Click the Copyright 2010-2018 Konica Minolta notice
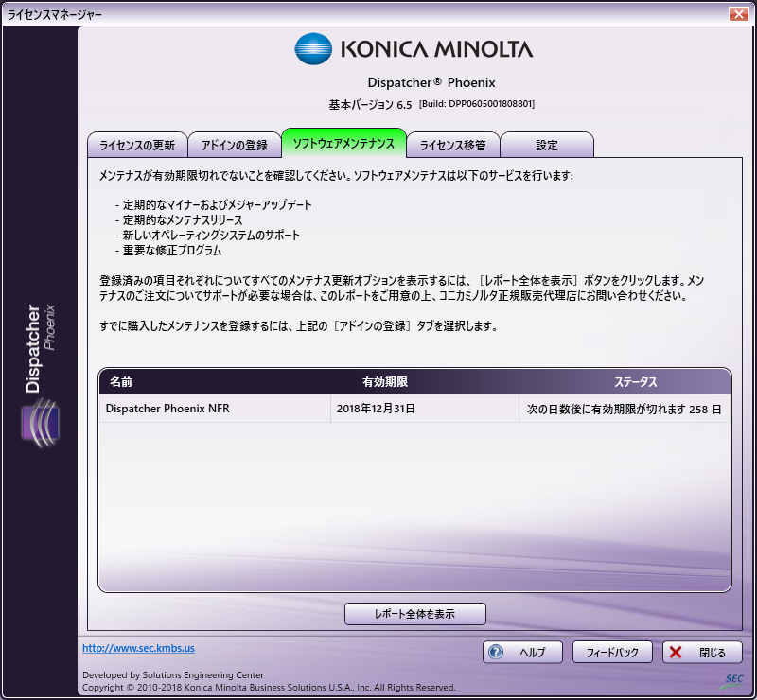Viewport: 757px width, 700px height. (x=269, y=687)
